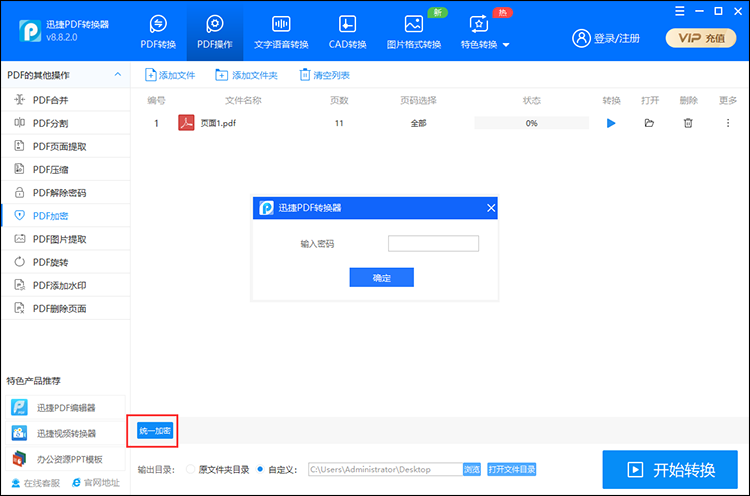Open 办公资源PPT模板 product link
This screenshot has width=750, height=496.
66,459
